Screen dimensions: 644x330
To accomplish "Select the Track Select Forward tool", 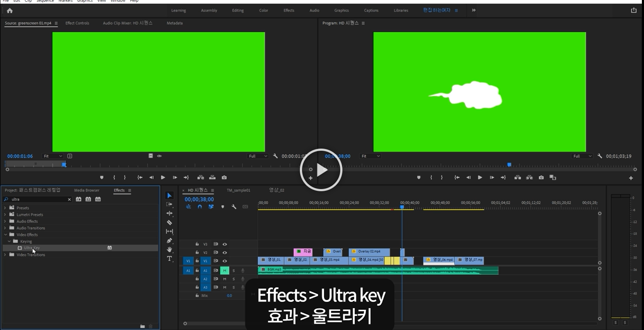I will (x=169, y=204).
